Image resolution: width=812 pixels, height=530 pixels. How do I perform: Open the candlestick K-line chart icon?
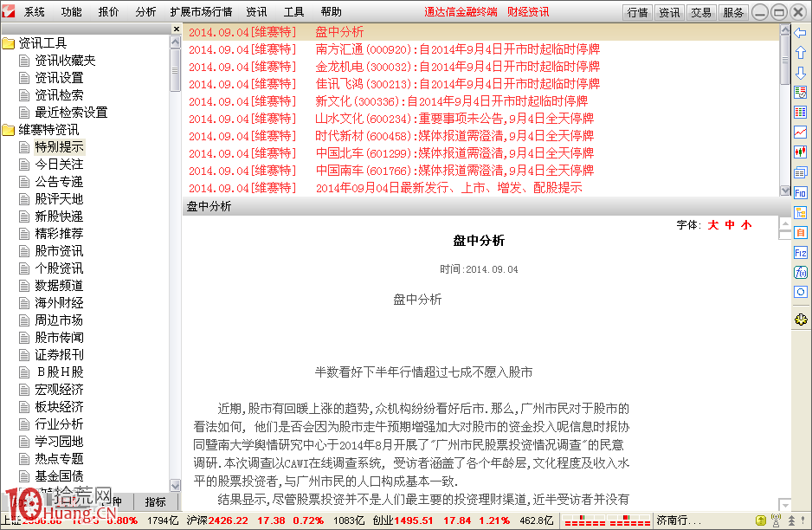pyautogui.click(x=800, y=152)
